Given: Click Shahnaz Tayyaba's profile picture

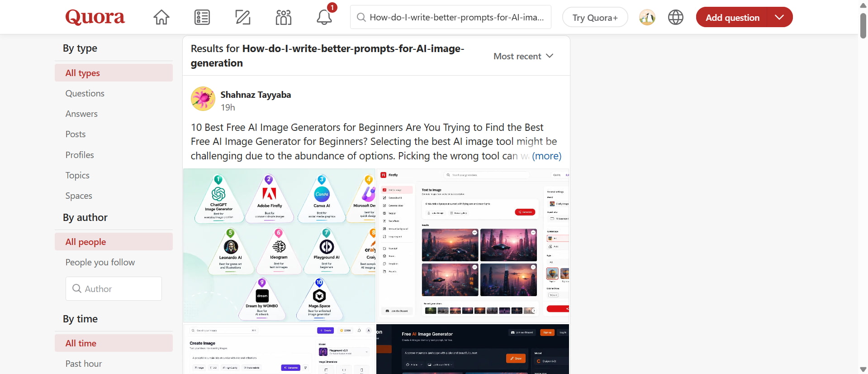Looking at the screenshot, I should pos(203,99).
